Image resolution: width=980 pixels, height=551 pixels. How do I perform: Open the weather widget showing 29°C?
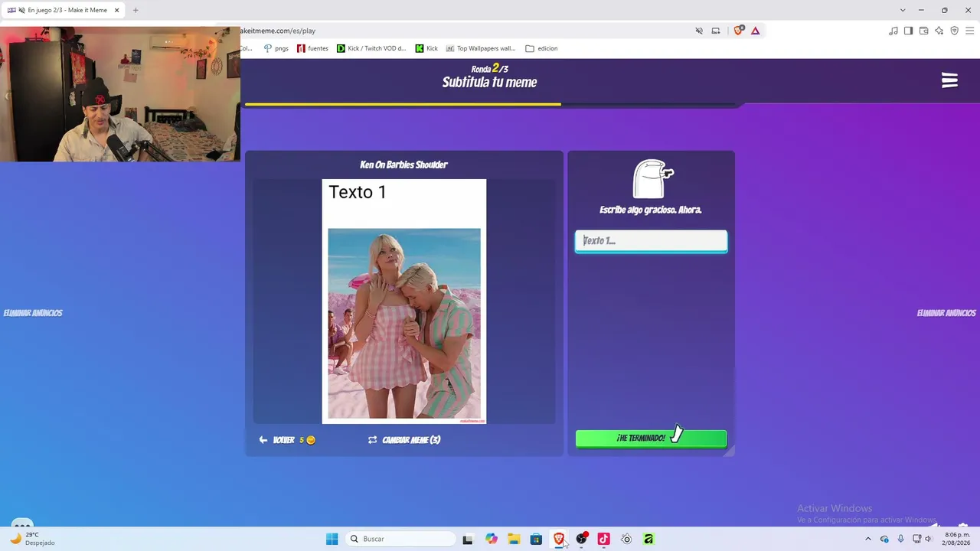click(x=32, y=539)
